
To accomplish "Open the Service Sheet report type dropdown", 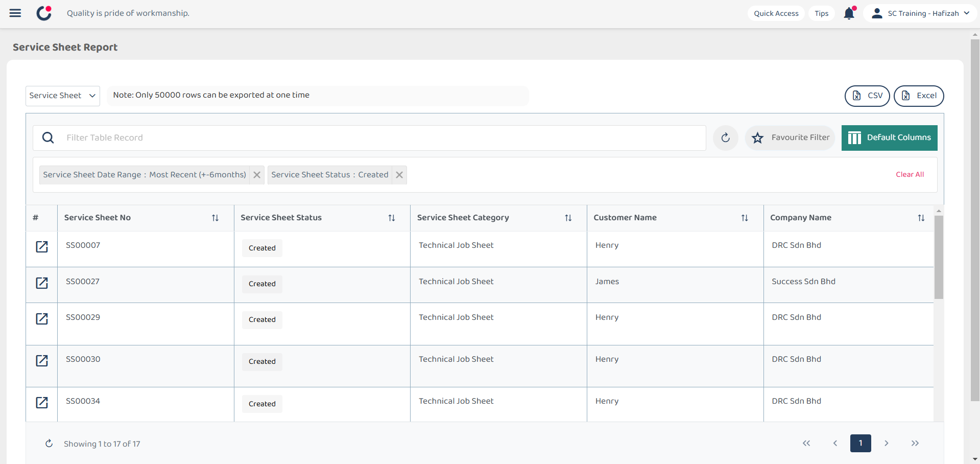I will click(63, 96).
